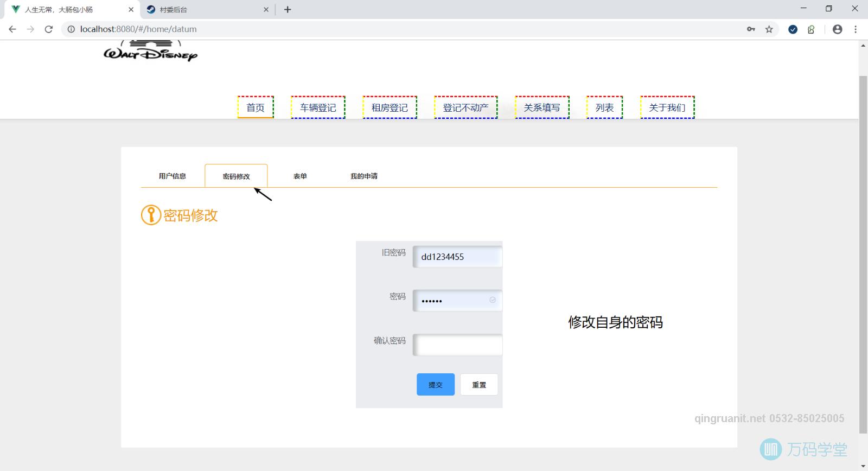Switch to the 表单 tab
The height and width of the screenshot is (471, 868).
tap(300, 176)
